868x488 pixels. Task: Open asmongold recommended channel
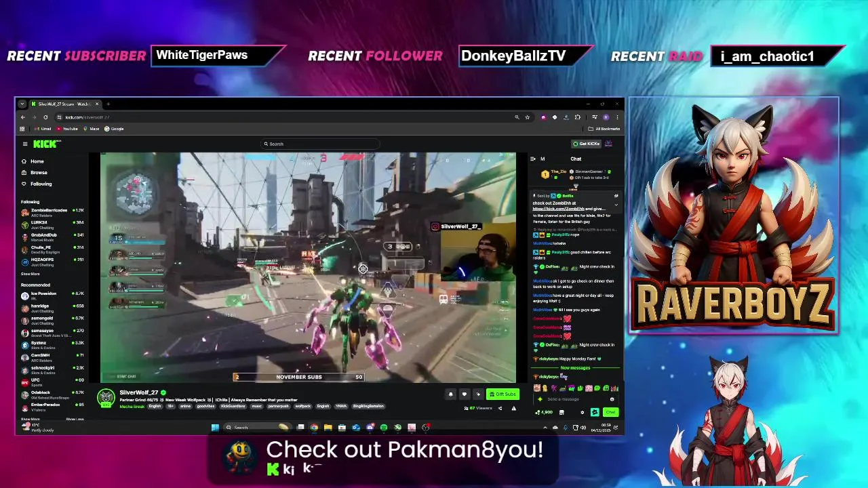click(53, 319)
